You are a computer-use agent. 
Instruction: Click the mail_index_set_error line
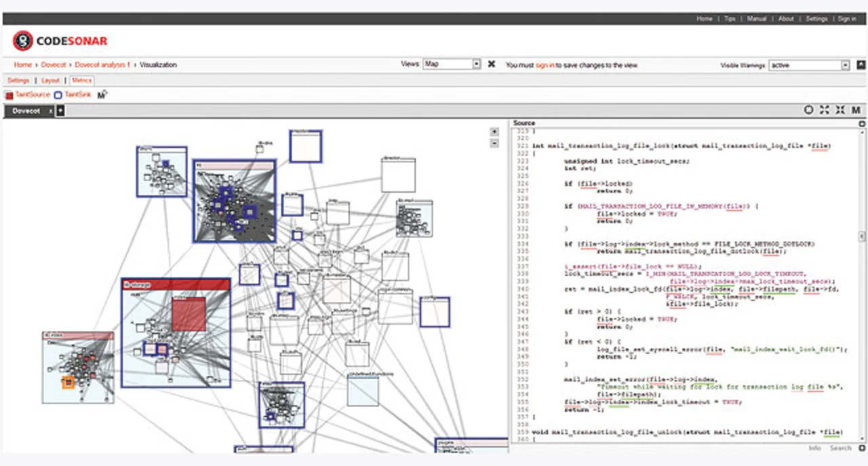tap(641, 378)
